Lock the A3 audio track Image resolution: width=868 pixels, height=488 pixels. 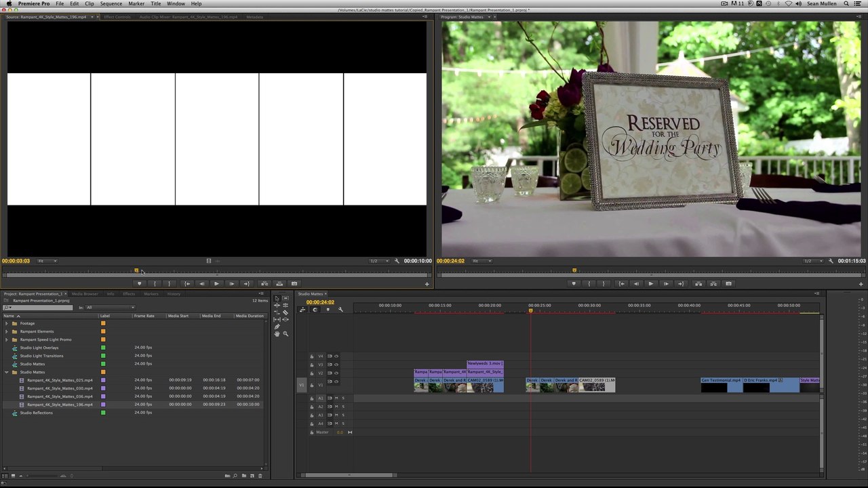[x=312, y=415]
